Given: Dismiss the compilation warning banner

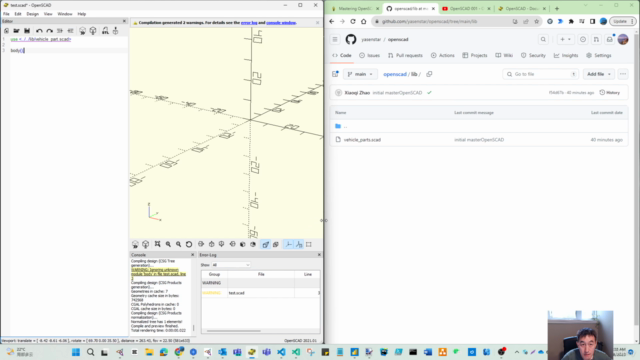Looking at the screenshot, I should (x=318, y=22).
